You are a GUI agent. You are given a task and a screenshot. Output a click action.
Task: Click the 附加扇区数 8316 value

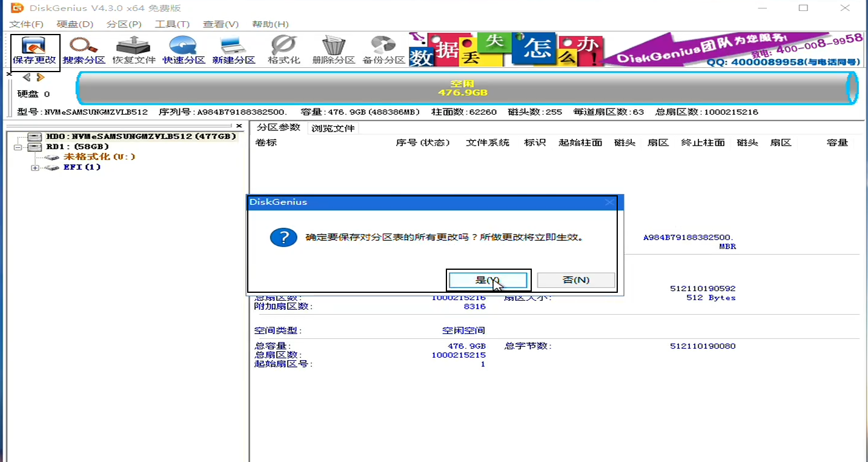474,307
